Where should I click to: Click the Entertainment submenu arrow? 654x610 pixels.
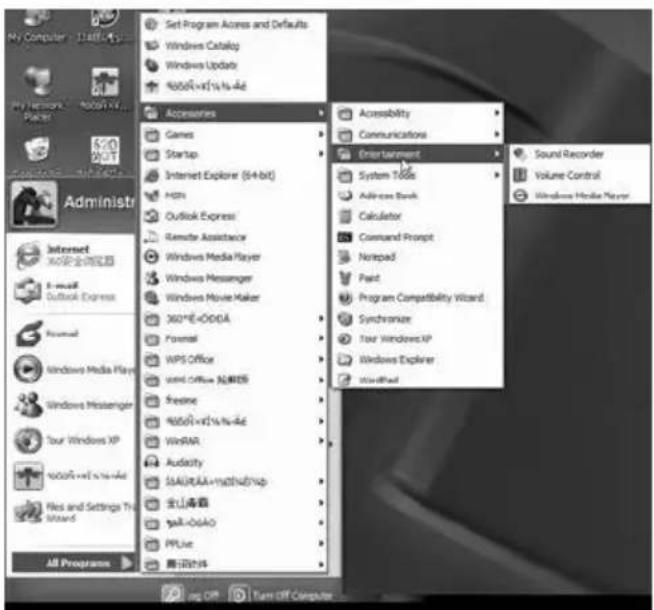[x=496, y=154]
